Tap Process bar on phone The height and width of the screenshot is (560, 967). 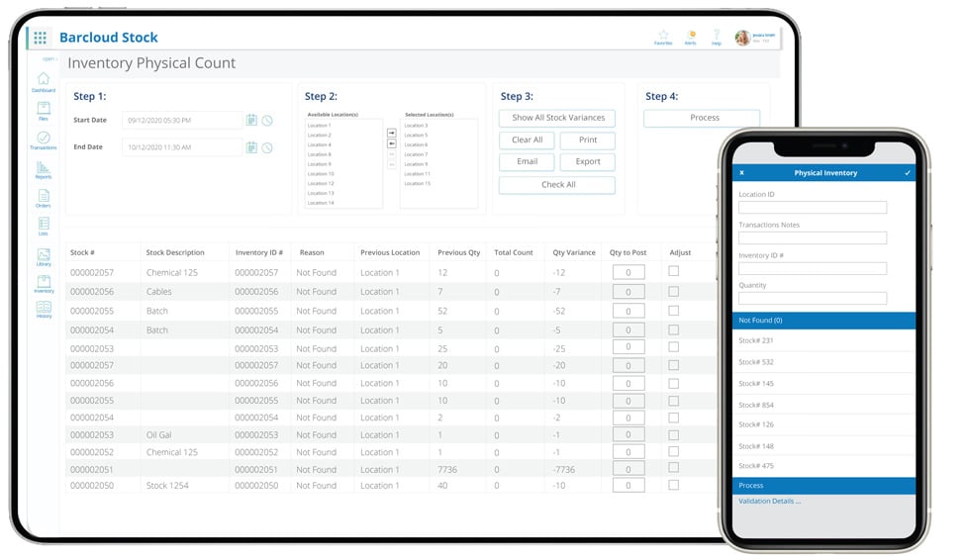(823, 486)
